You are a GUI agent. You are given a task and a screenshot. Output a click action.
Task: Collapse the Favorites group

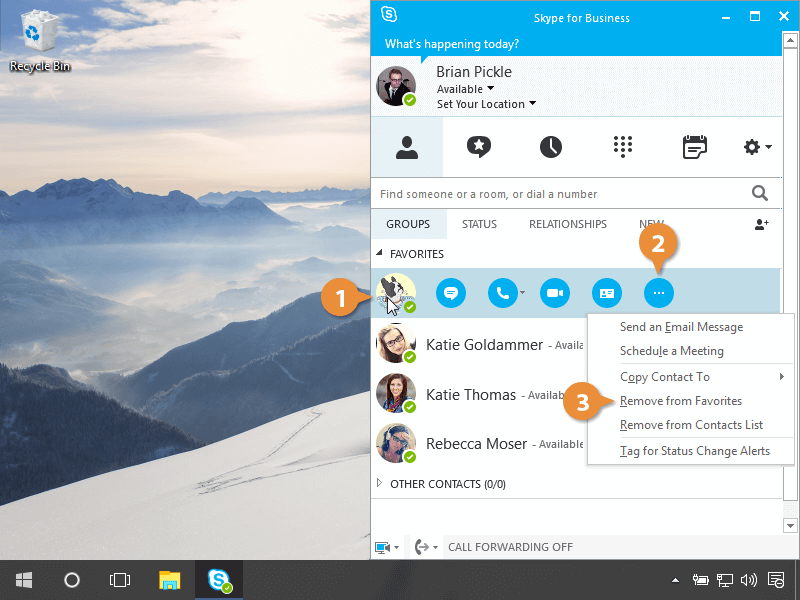(x=379, y=254)
